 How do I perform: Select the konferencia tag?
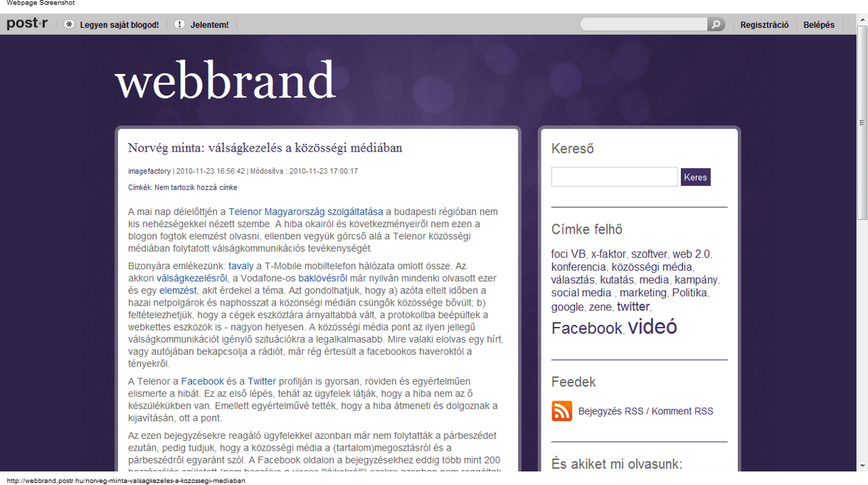pyautogui.click(x=578, y=266)
